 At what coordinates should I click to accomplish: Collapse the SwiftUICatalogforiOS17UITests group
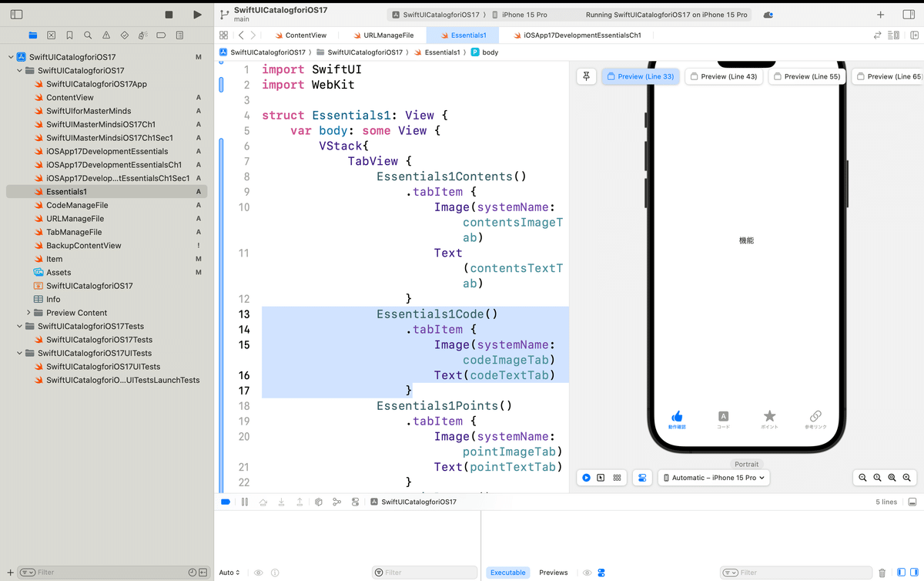tap(20, 354)
